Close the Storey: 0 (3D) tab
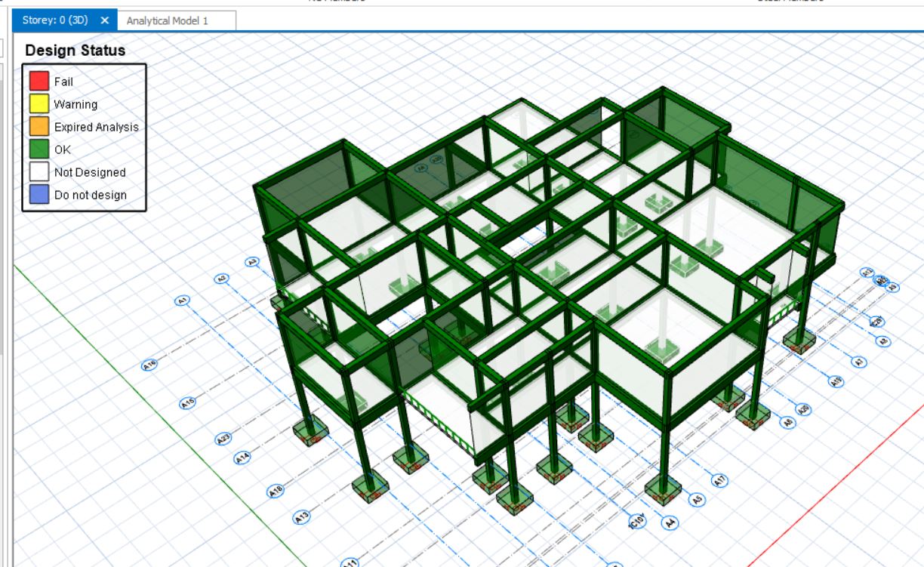924x567 pixels. [105, 20]
